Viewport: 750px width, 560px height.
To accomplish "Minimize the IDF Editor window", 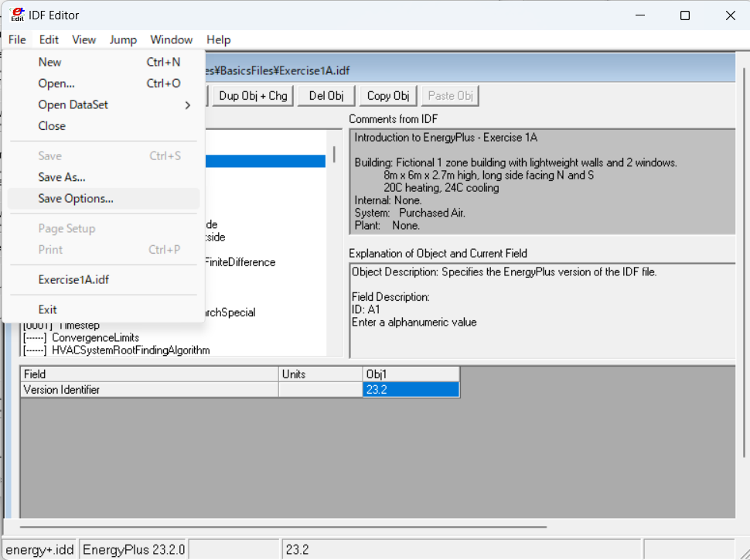I will (x=640, y=15).
